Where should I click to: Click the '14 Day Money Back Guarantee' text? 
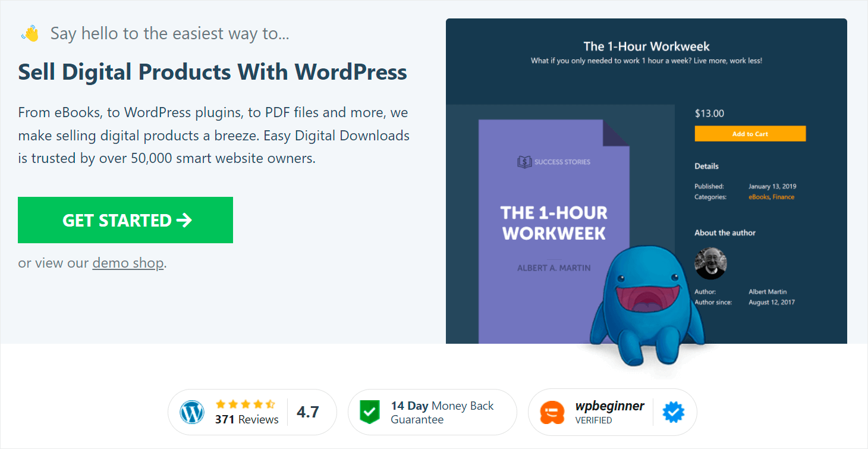point(442,413)
